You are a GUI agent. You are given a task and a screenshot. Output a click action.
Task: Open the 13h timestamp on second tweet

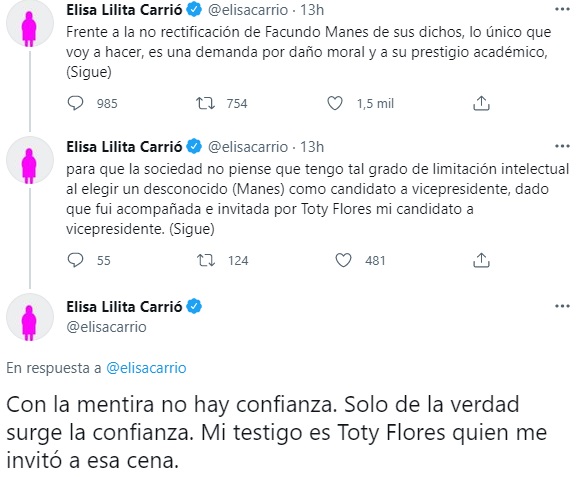[312, 147]
